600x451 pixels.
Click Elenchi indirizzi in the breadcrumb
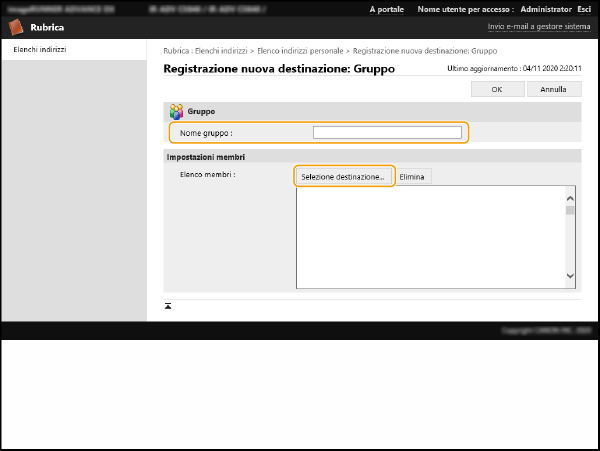tap(221, 50)
